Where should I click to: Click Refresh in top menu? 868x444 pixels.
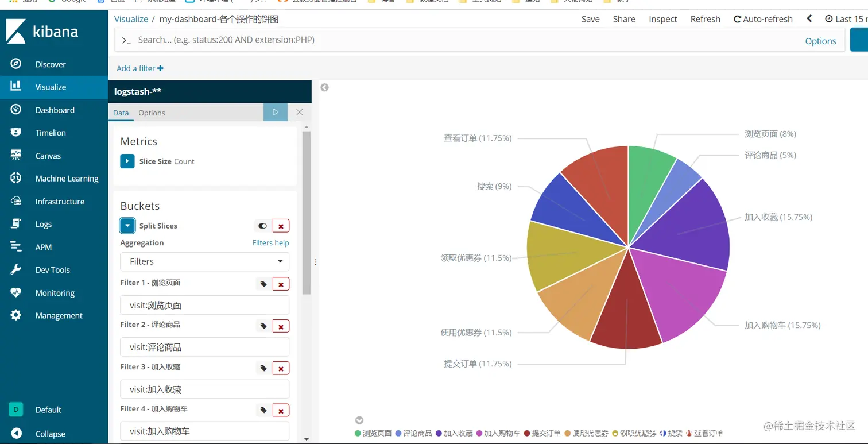(705, 19)
